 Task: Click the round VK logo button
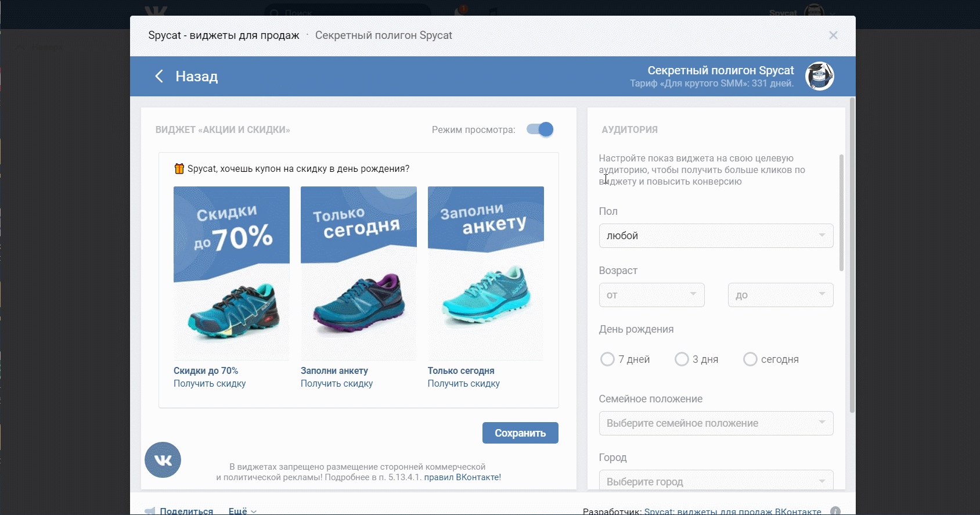(x=163, y=460)
